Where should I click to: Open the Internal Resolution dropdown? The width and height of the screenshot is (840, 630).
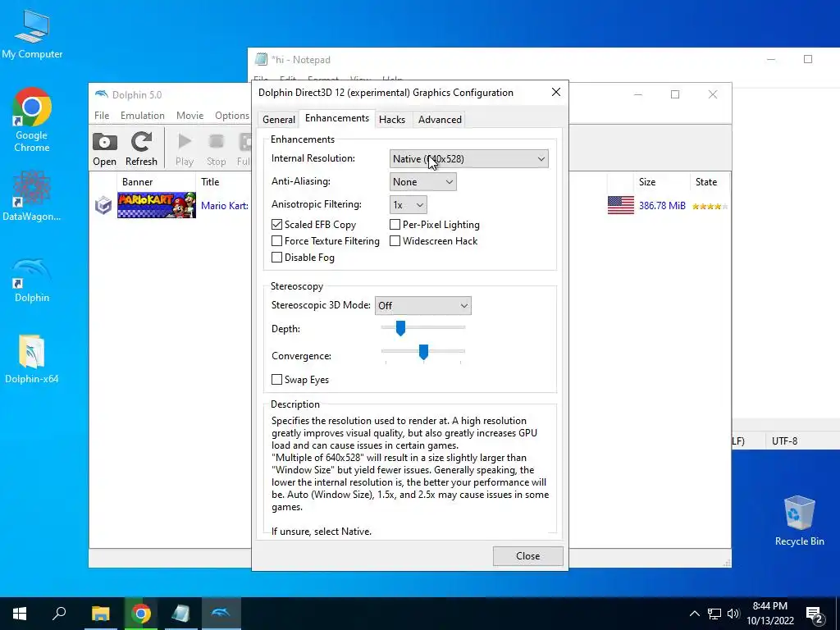(x=468, y=158)
